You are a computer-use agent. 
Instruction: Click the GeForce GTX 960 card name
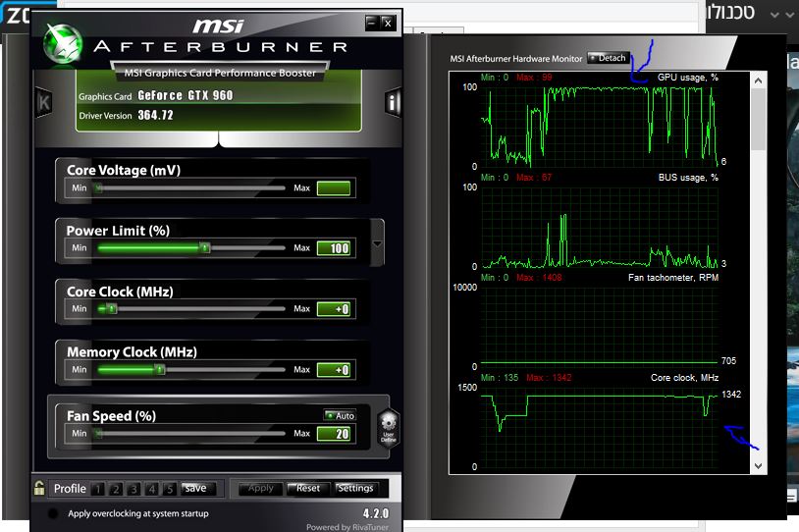186,95
